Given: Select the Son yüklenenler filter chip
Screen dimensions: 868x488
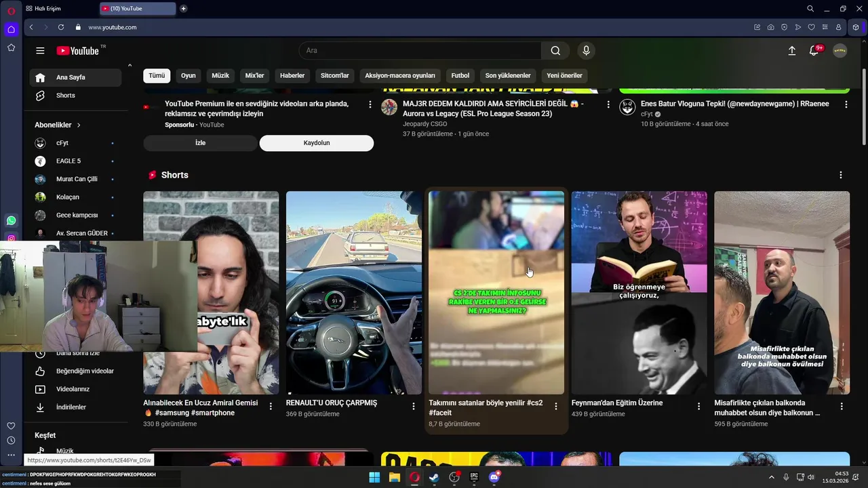Looking at the screenshot, I should point(508,75).
